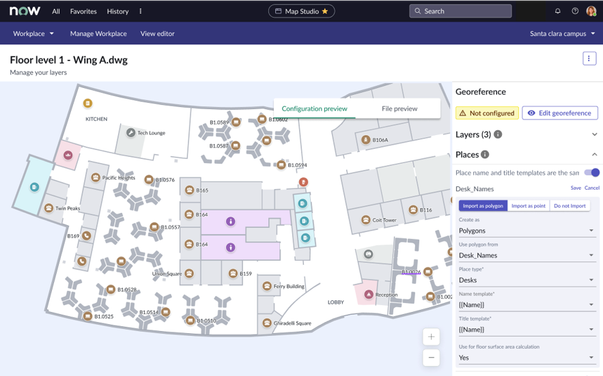Click the Reception place marker

368,294
